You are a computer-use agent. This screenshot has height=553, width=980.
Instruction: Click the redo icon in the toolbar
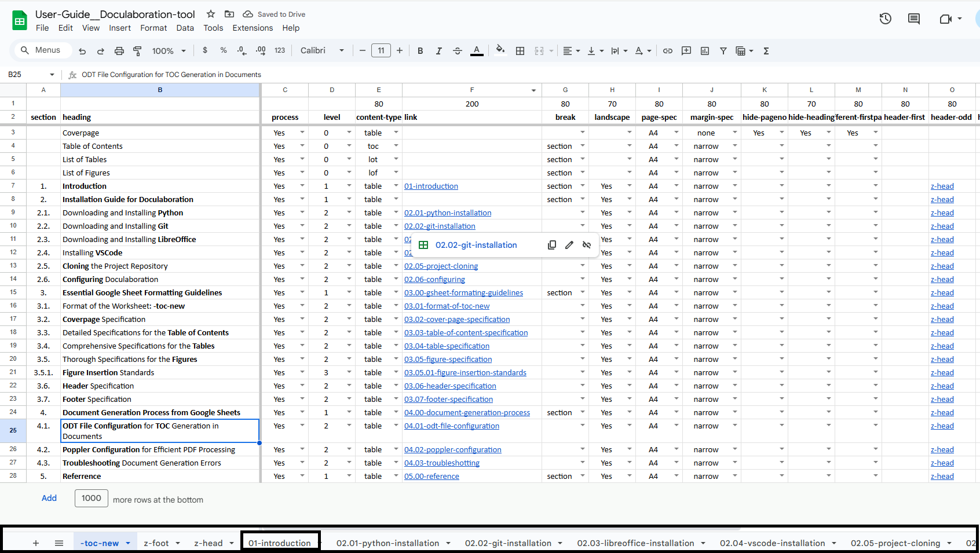coord(101,51)
